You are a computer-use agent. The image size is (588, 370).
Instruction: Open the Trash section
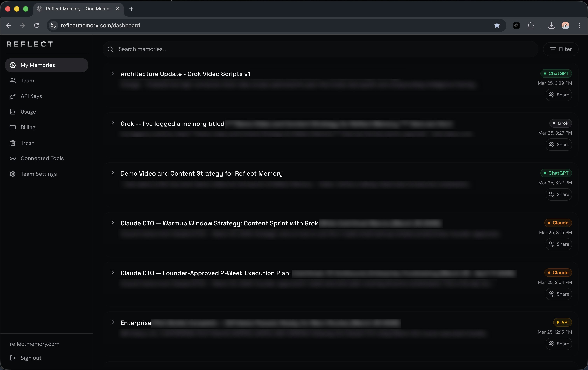click(27, 143)
